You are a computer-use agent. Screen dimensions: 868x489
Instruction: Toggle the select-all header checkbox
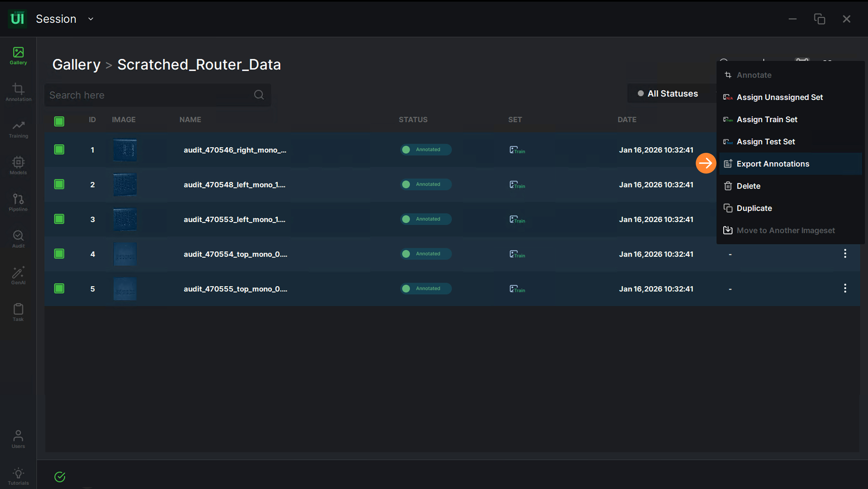pyautogui.click(x=59, y=122)
